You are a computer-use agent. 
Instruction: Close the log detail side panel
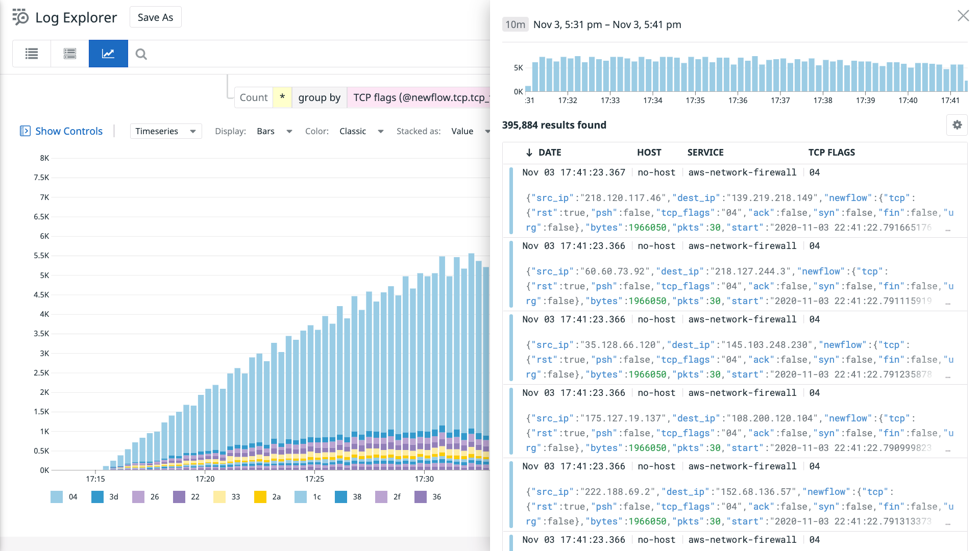[963, 16]
